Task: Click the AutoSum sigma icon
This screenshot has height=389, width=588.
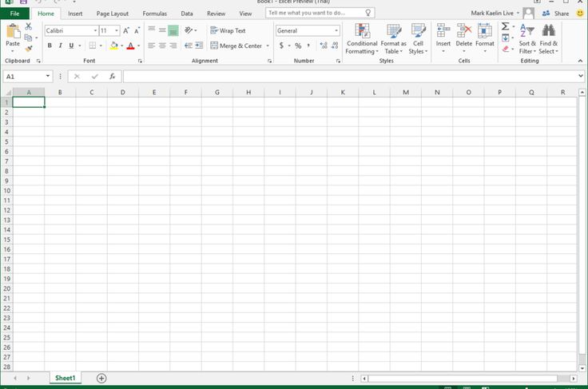Action: pos(505,26)
